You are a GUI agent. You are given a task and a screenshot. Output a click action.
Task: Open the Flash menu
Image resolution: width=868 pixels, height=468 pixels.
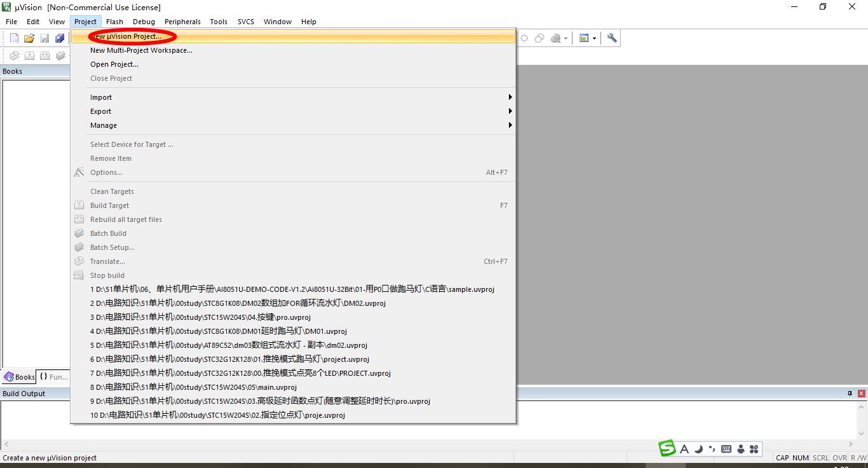114,22
